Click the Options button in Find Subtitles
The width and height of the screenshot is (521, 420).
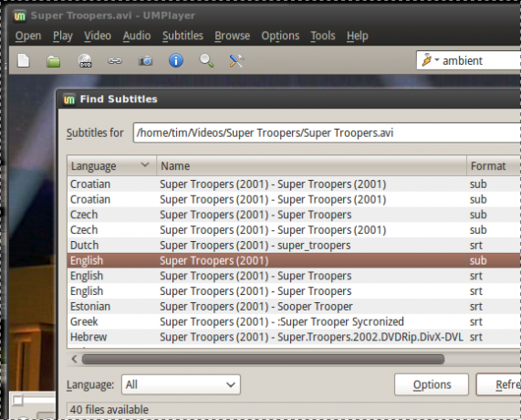[432, 384]
